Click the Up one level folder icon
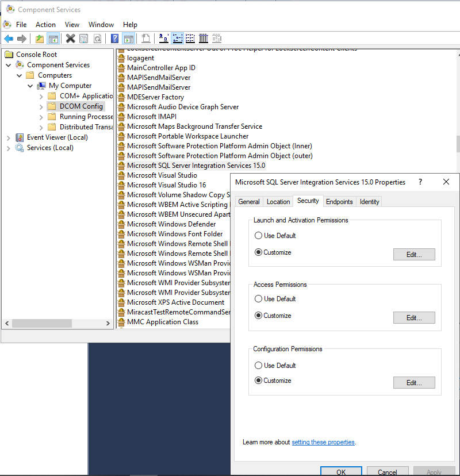 (40, 39)
